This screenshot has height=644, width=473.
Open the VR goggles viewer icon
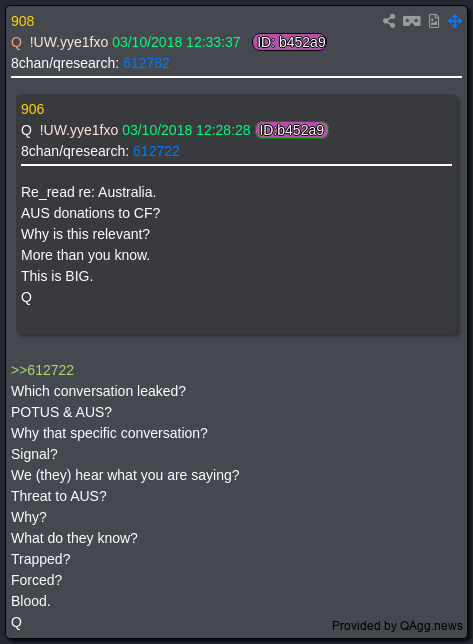pos(411,21)
